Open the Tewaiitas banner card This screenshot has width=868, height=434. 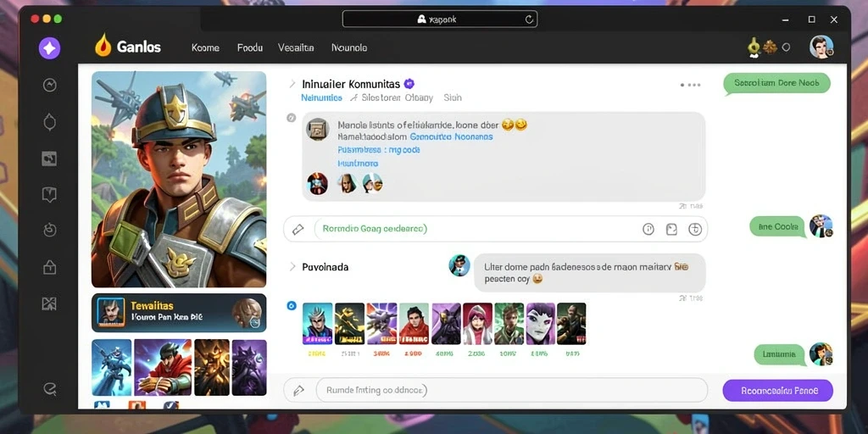point(179,313)
